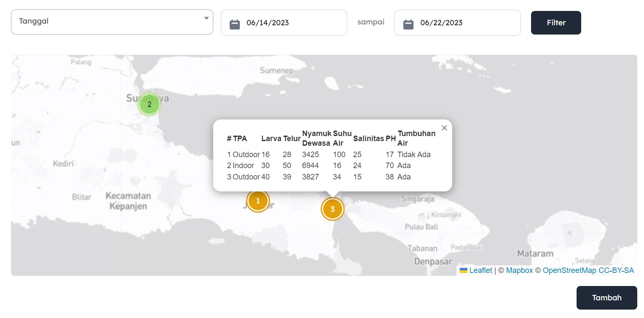
Task: Click the Singaraja label on the map
Action: pyautogui.click(x=418, y=199)
